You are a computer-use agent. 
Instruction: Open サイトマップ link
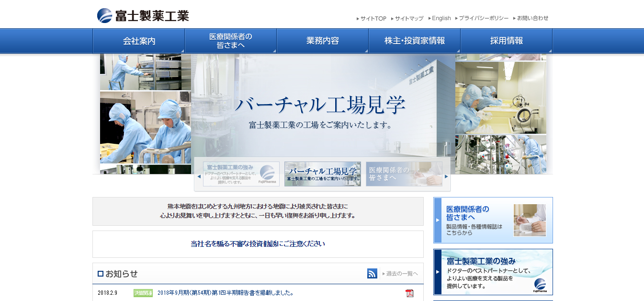[407, 19]
